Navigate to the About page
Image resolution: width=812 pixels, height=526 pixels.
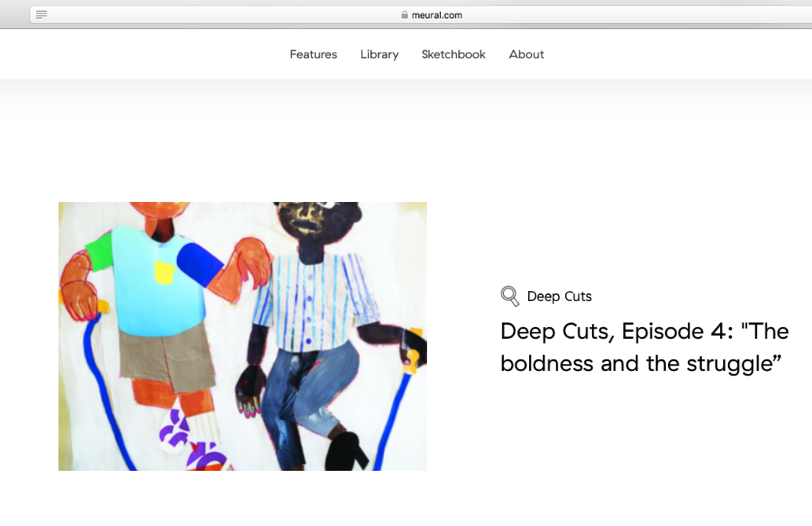[x=527, y=54]
